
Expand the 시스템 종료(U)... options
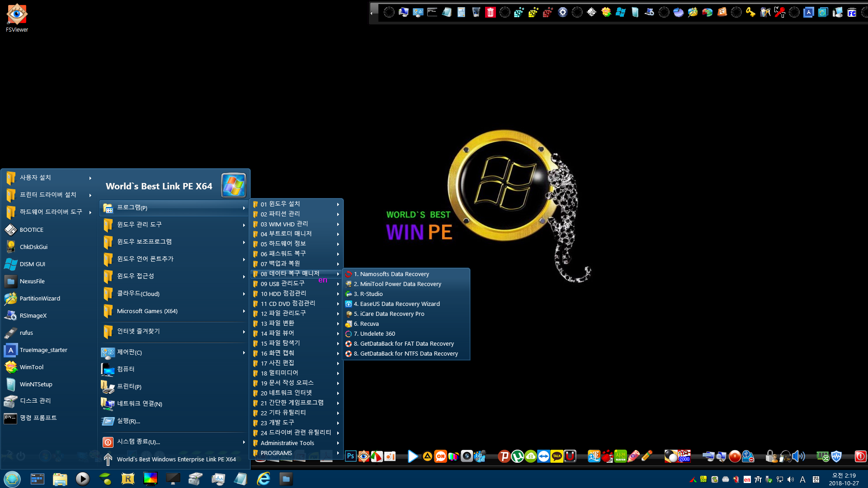[x=174, y=442]
